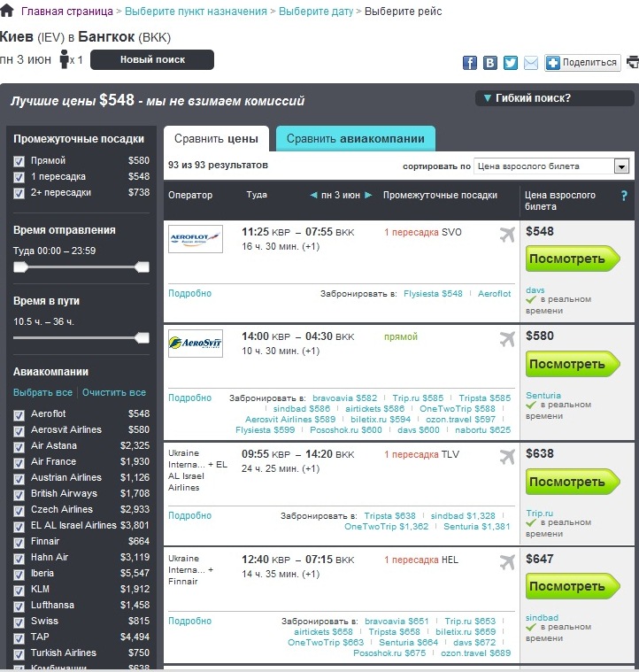Go to previous day arrow
The height and width of the screenshot is (672, 639).
pos(313,195)
